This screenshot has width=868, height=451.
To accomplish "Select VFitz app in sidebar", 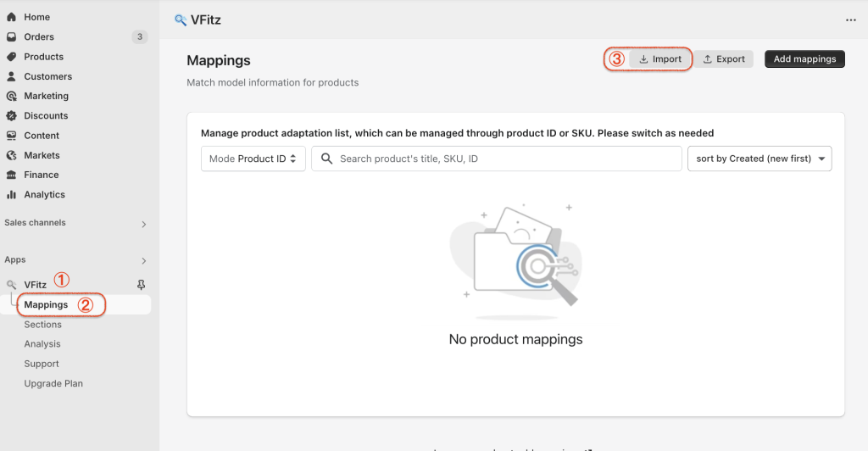I will click(x=35, y=285).
